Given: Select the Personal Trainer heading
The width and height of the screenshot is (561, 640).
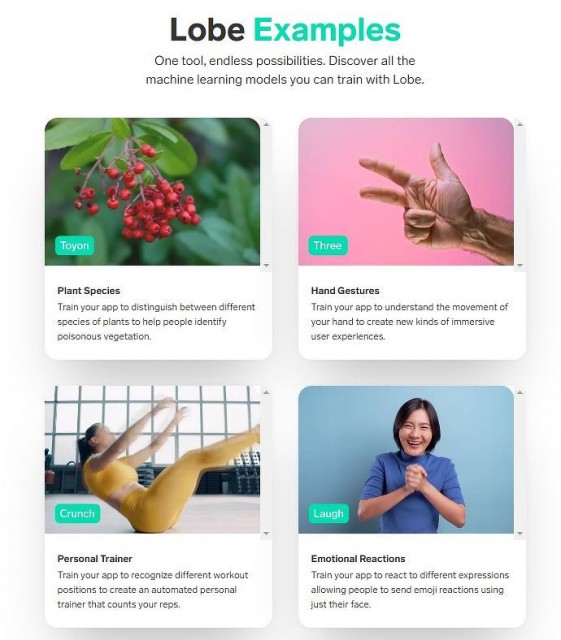Looking at the screenshot, I should click(95, 558).
